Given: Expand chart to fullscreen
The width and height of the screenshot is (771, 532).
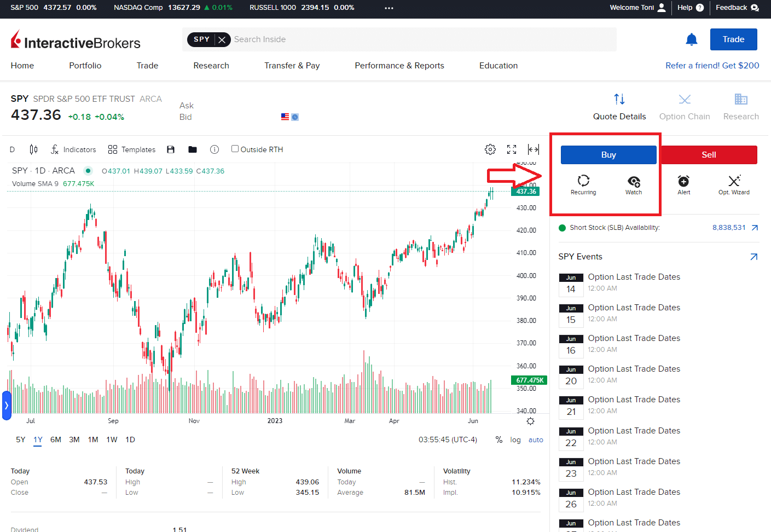Looking at the screenshot, I should tap(512, 149).
